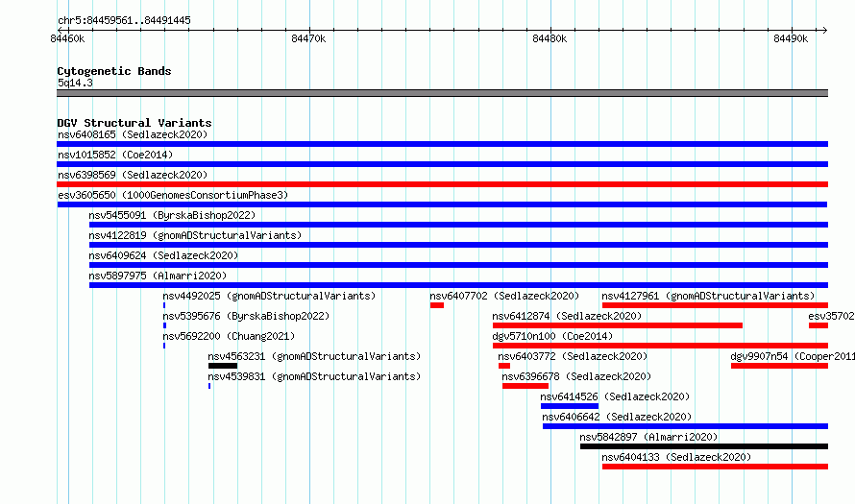Click the 84490k ruler position label

click(x=791, y=38)
